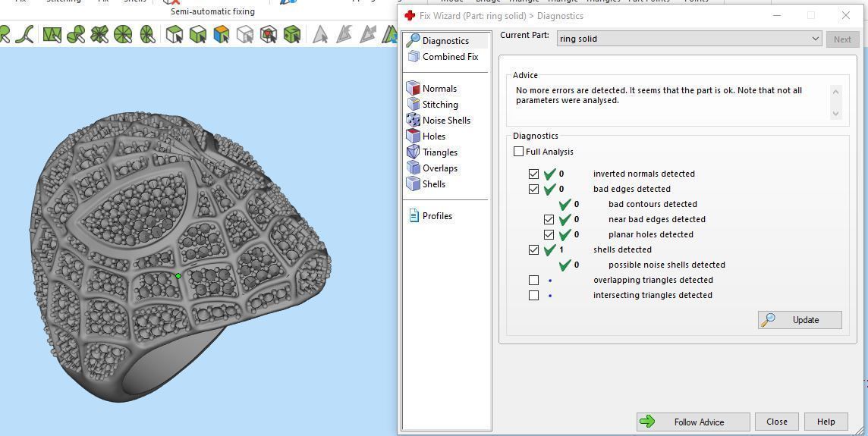Uncheck shells detected checkbox
The image size is (868, 436).
(x=533, y=250)
